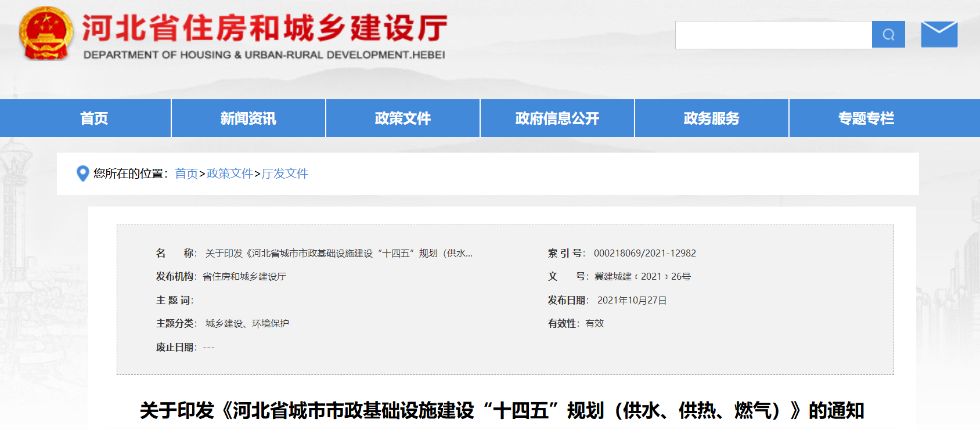The image size is (980, 430).
Task: Click the blue location pin icon
Action: [82, 174]
